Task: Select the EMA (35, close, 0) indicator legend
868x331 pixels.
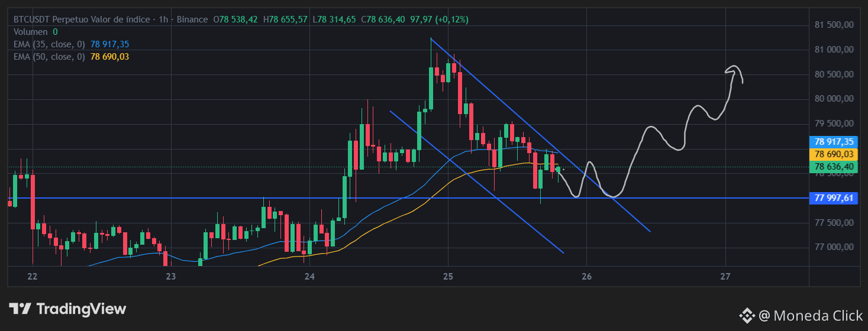Action: 50,44
